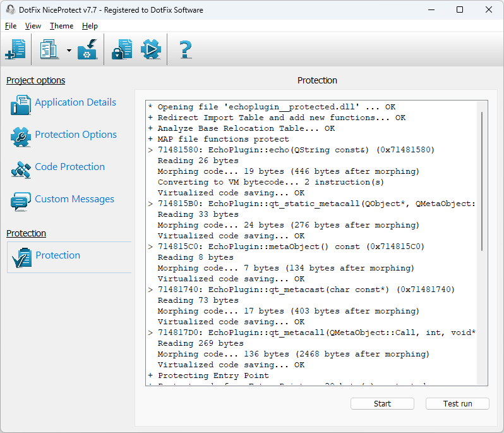Click the 'Reading 26 bytes' log line
This screenshot has height=433, width=504.
[198, 161]
